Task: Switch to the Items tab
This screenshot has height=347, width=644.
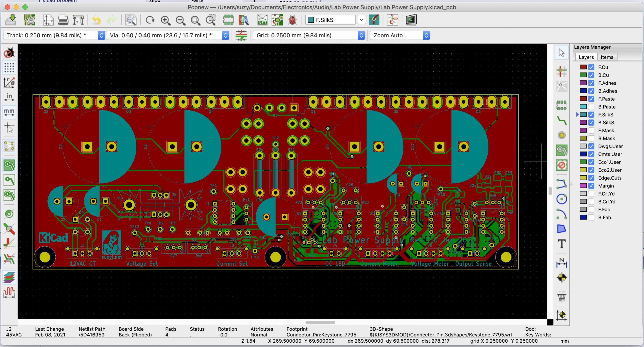Action: [607, 57]
